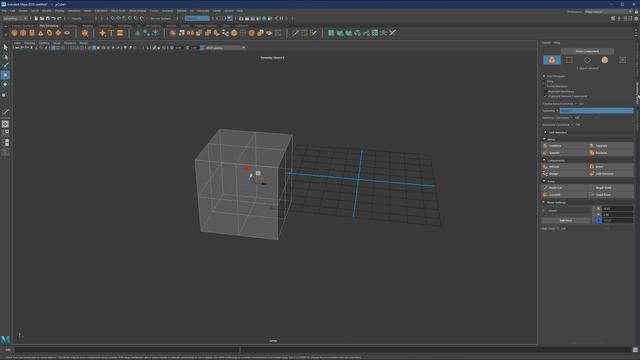This screenshot has height=360, width=640.
Task: Open the viewport Lighting panel menu
Action: 44,43
